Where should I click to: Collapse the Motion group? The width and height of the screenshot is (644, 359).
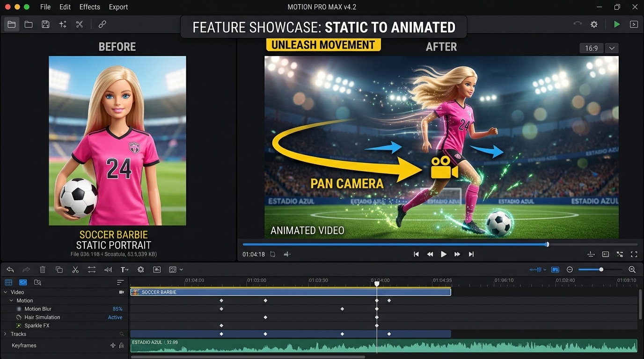(x=11, y=301)
